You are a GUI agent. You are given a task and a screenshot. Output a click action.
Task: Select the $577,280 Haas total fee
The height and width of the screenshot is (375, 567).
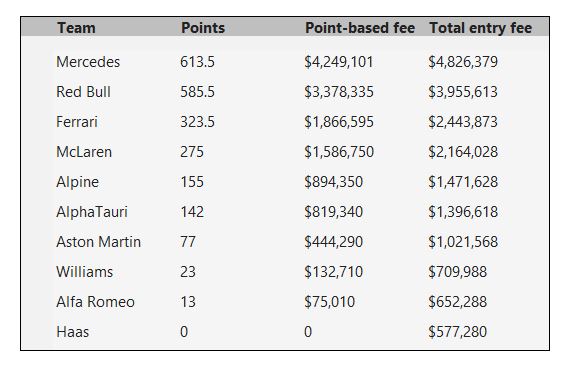coord(457,332)
